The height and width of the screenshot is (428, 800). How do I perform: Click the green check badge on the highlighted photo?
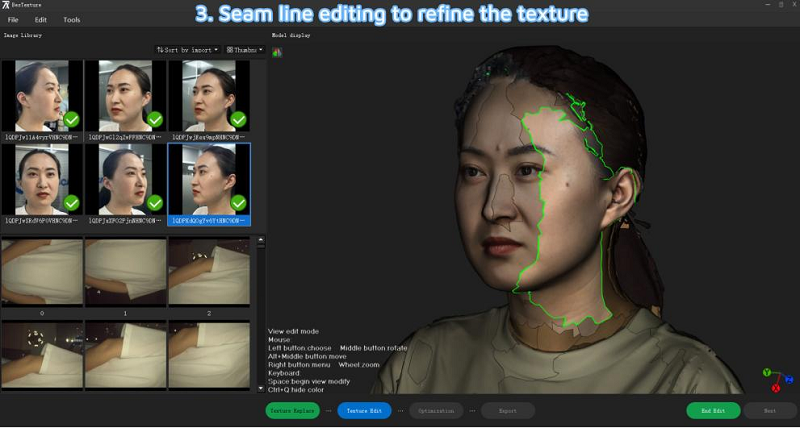(239, 203)
